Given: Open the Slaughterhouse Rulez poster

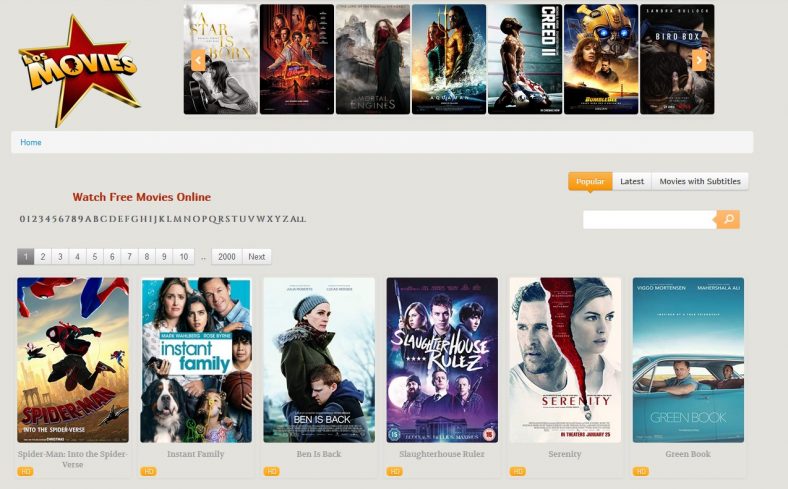Looking at the screenshot, I should point(442,360).
